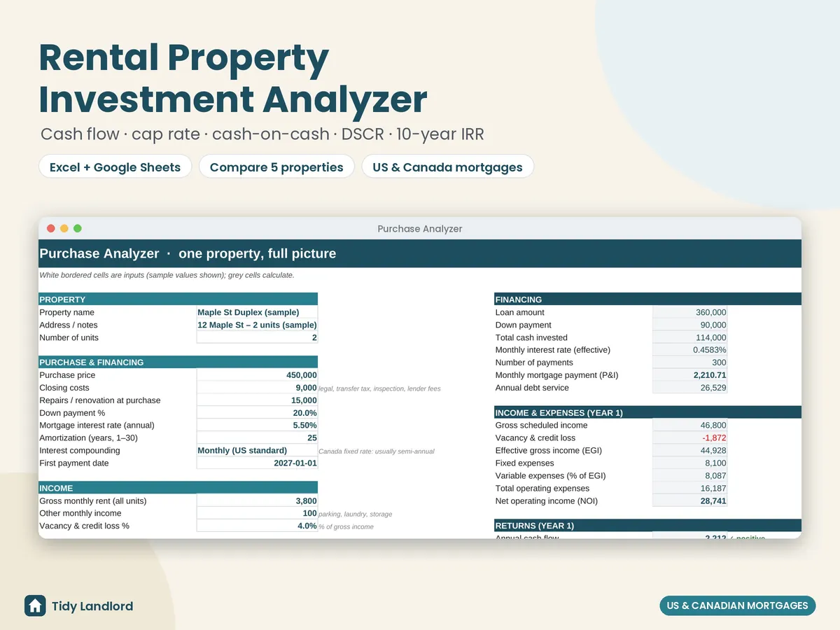Click the Loan amount value 360,000
Viewport: 840px width, 630px height.
click(x=689, y=312)
